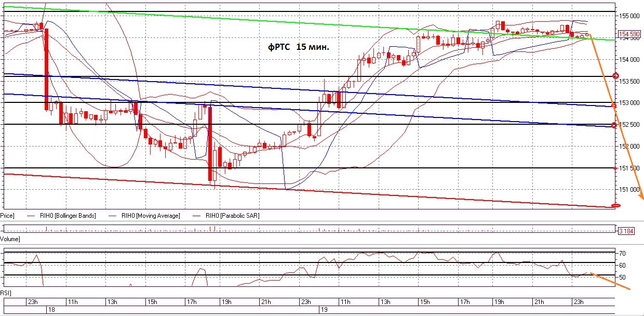Click the current price tag 154 590
The height and width of the screenshot is (316, 644).
[x=629, y=34]
